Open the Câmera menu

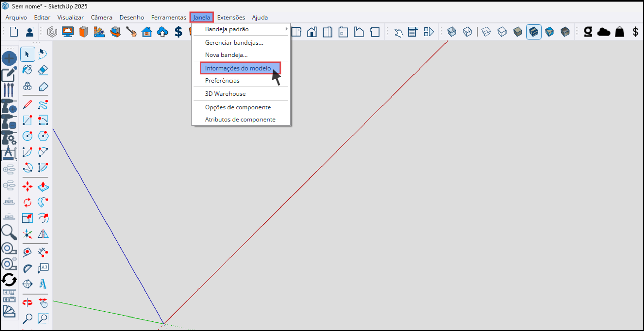[101, 17]
